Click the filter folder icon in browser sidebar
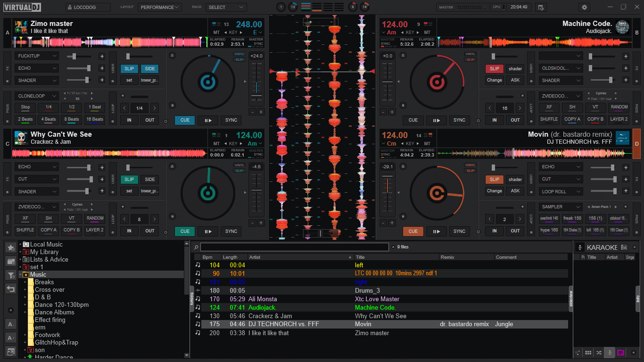This screenshot has width=644, height=362. [11, 275]
